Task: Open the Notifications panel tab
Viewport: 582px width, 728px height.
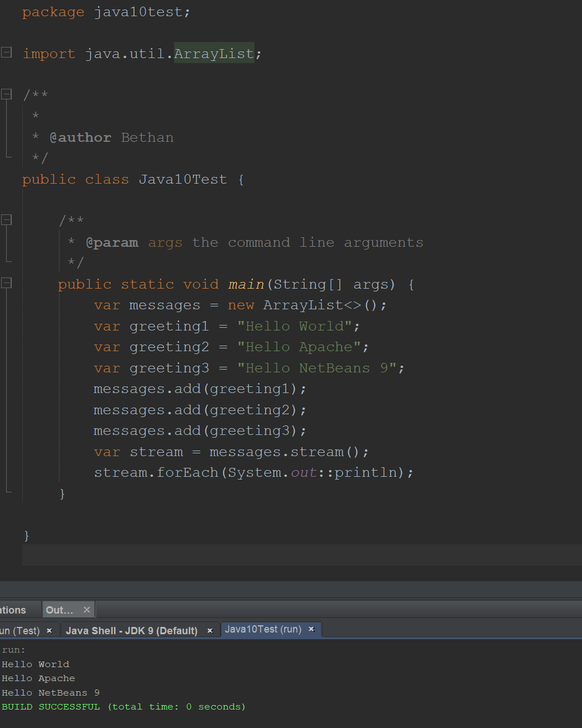Action: click(11, 610)
